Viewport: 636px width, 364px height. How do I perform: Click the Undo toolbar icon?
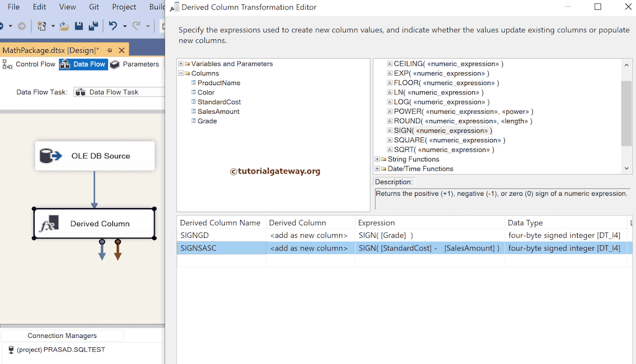pyautogui.click(x=112, y=27)
